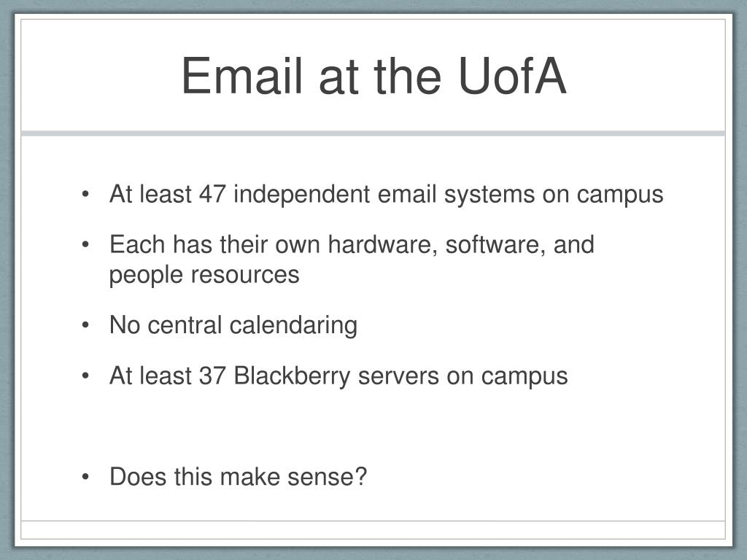The image size is (747, 560).
Task: Click the 'No central calendaring' line
Action: (x=233, y=325)
